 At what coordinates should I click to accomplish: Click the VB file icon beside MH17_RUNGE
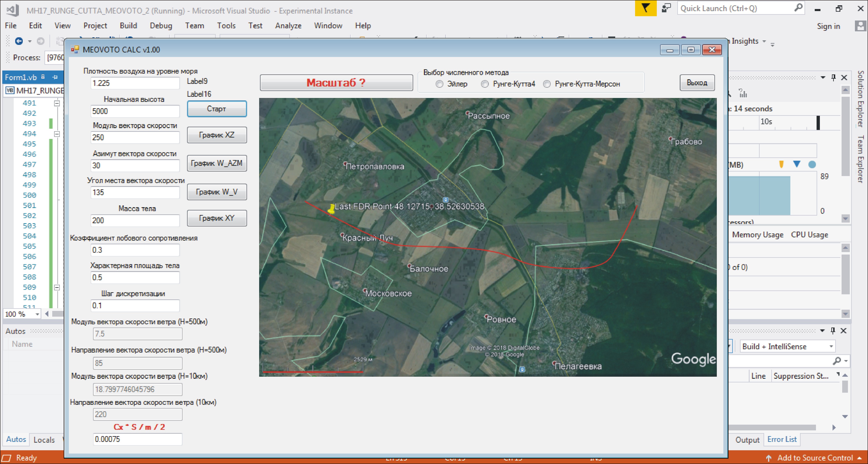pyautogui.click(x=10, y=90)
